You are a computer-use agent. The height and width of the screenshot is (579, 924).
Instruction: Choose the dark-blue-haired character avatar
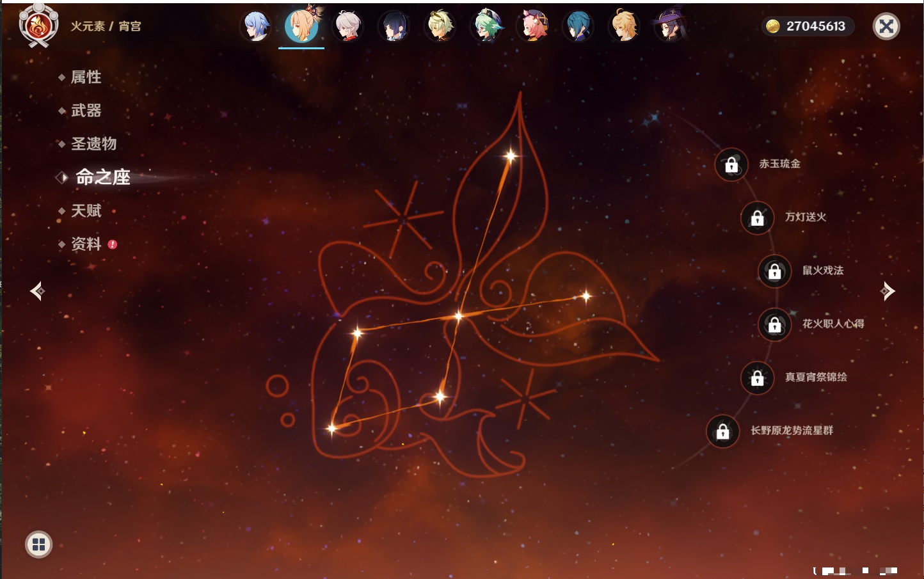394,26
